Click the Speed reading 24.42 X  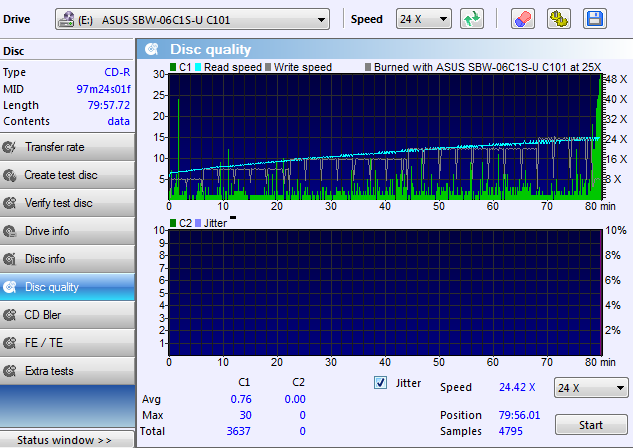pyautogui.click(x=517, y=387)
